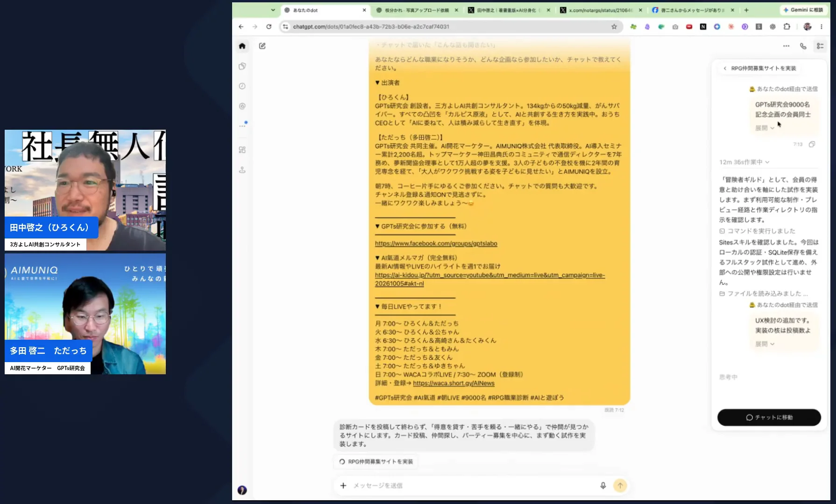Start a new chat with the compose icon

point(262,46)
